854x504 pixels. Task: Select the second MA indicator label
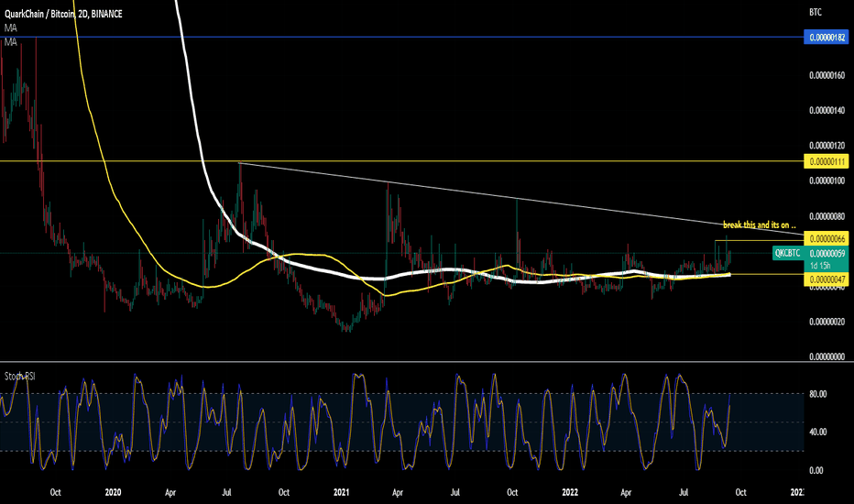pyautogui.click(x=10, y=42)
